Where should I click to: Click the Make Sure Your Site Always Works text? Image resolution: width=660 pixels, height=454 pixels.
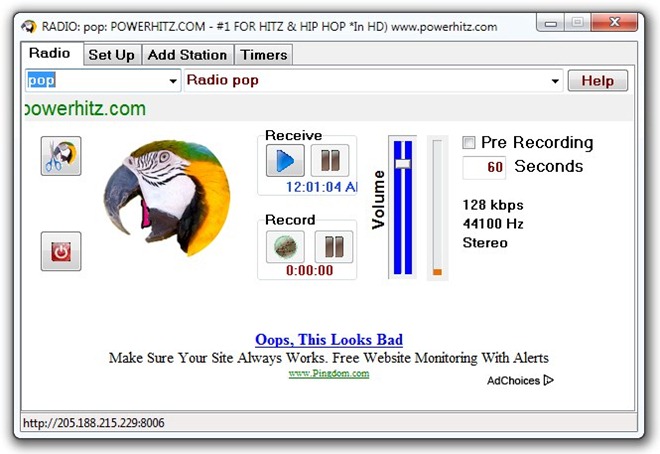coord(329,358)
